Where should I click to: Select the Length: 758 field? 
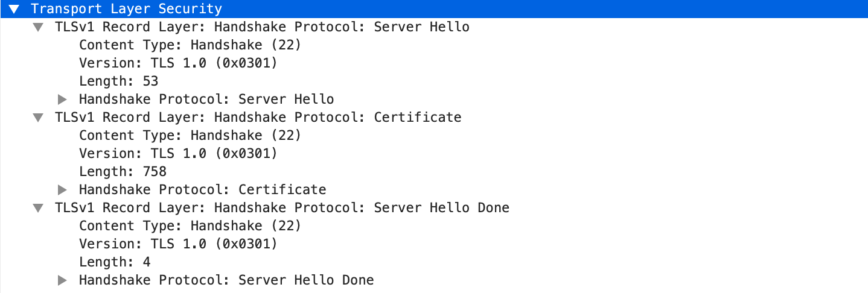click(123, 172)
